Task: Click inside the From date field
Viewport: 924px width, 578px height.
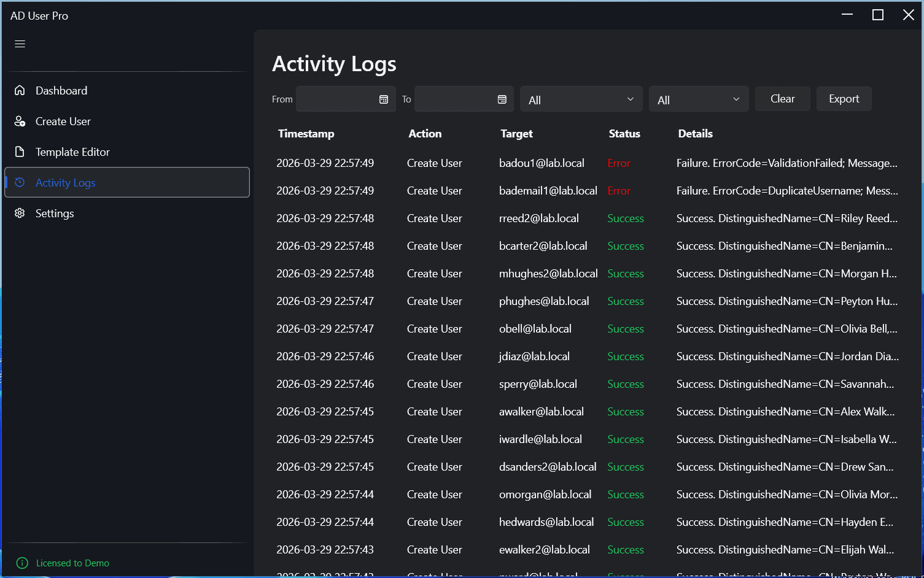Action: point(338,99)
